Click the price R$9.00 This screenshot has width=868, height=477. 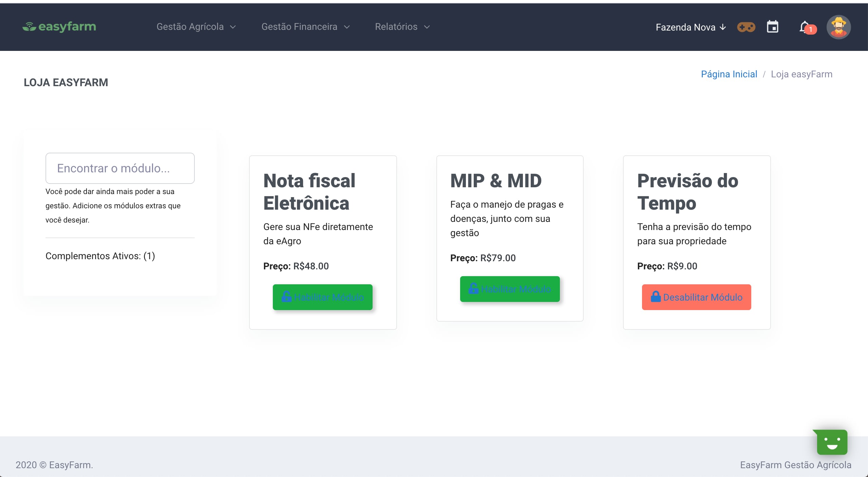click(x=682, y=266)
